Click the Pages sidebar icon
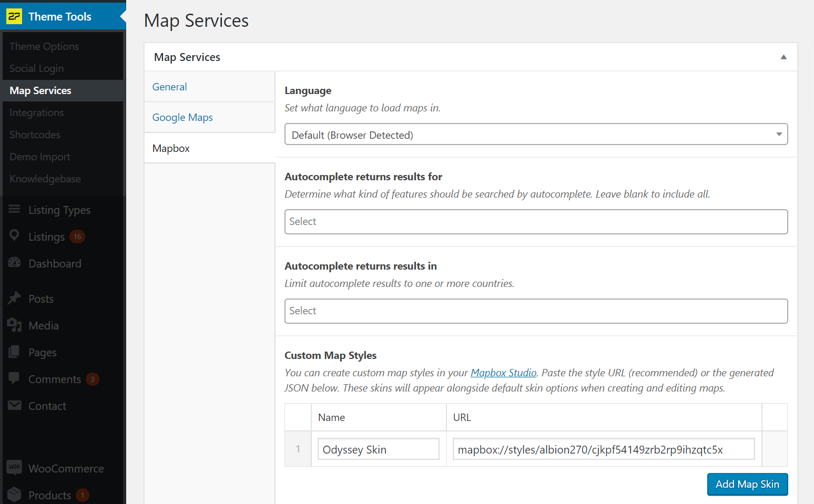Viewport: 814px width, 504px height. click(14, 352)
